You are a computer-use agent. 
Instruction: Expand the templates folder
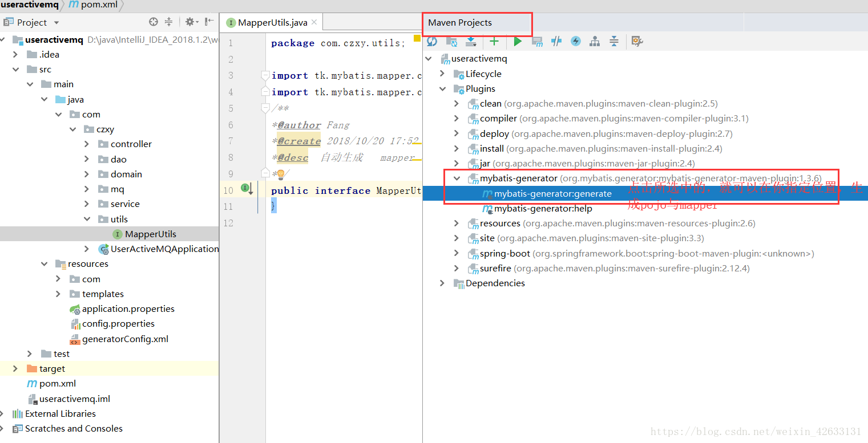coord(58,294)
